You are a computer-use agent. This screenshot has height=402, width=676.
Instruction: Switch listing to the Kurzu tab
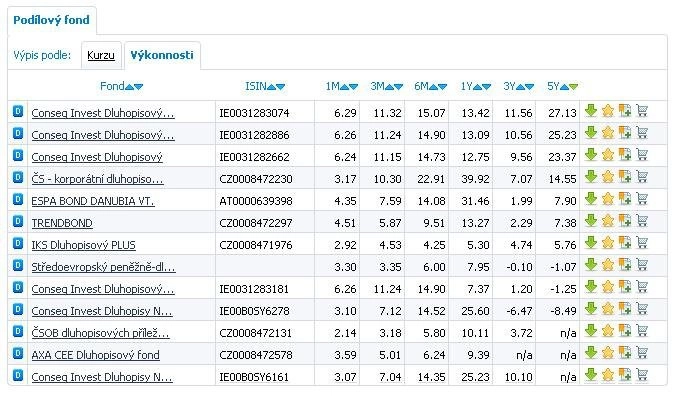pyautogui.click(x=101, y=55)
